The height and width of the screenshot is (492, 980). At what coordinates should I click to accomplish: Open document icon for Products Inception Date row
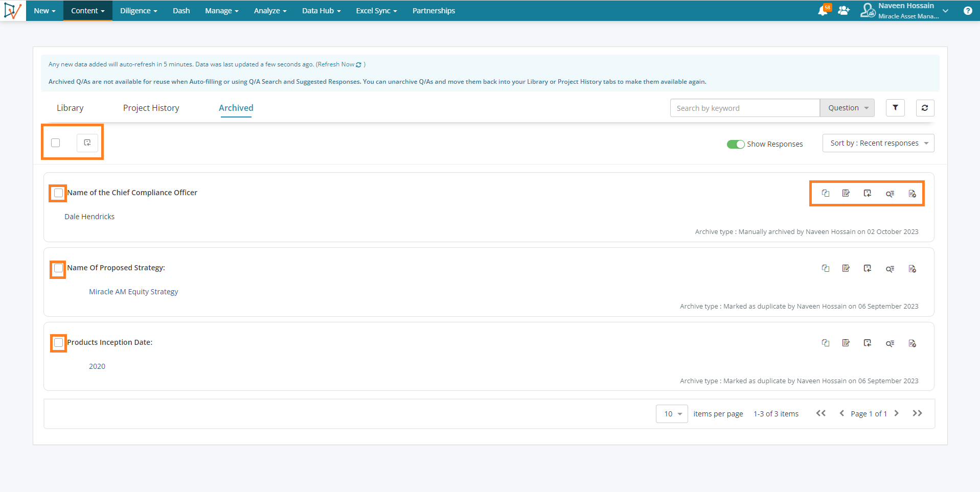tap(912, 343)
